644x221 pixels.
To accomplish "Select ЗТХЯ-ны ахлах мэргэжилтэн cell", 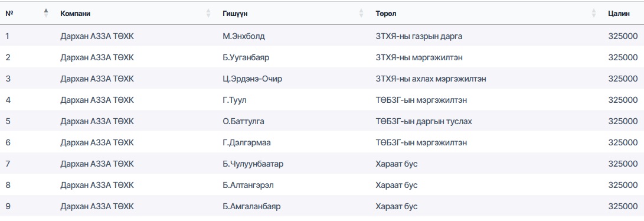I will 430,79.
